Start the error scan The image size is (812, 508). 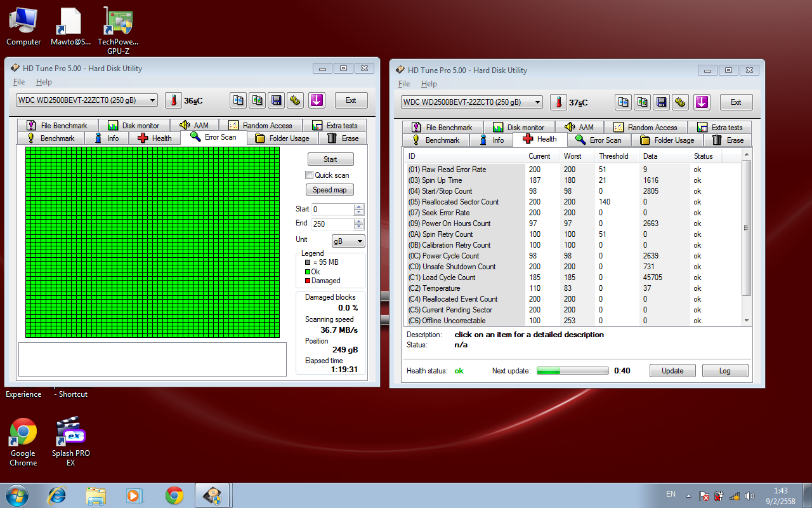(x=331, y=159)
